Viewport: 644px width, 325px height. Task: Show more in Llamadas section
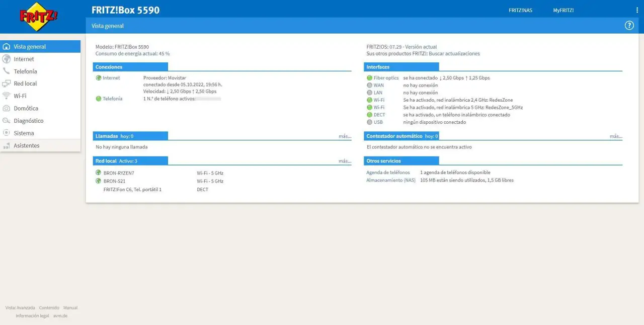click(345, 136)
